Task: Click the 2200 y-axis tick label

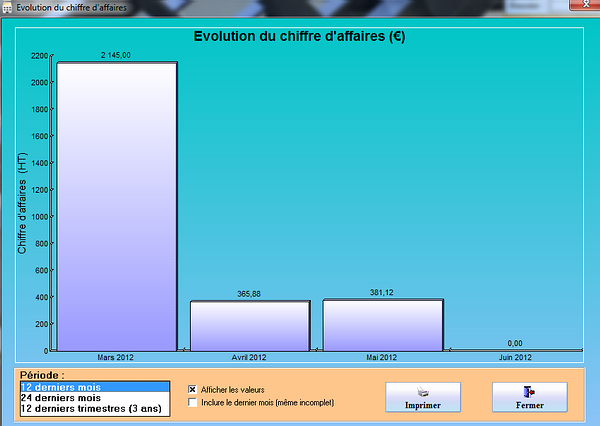Action: tap(39, 56)
